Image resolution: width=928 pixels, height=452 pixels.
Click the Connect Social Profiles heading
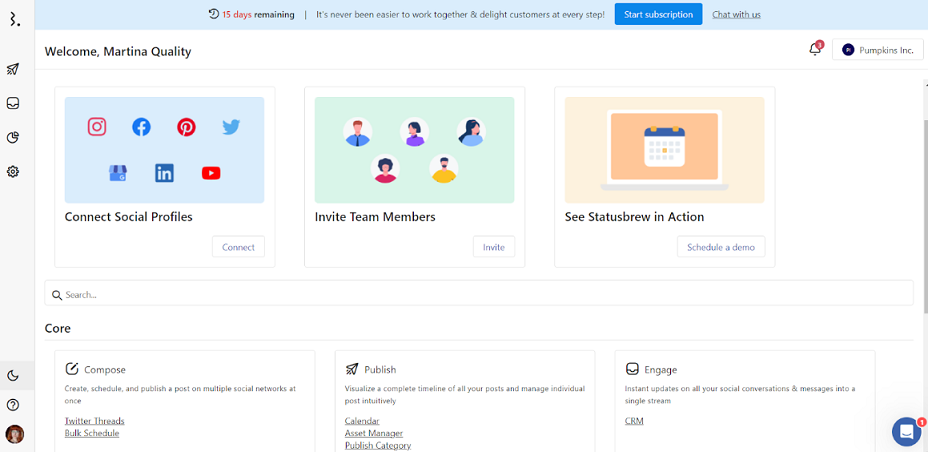[x=128, y=217]
